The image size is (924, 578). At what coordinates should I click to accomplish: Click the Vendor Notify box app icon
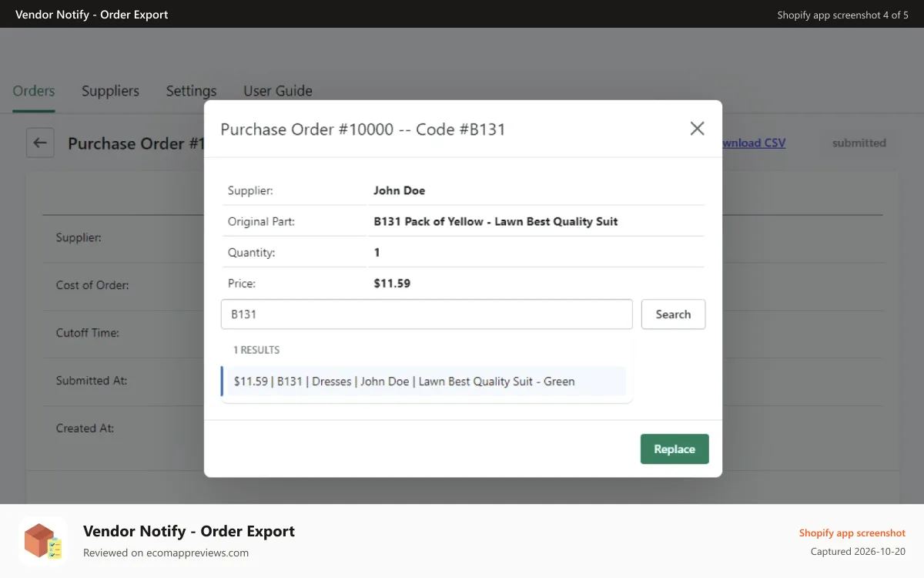(x=43, y=541)
